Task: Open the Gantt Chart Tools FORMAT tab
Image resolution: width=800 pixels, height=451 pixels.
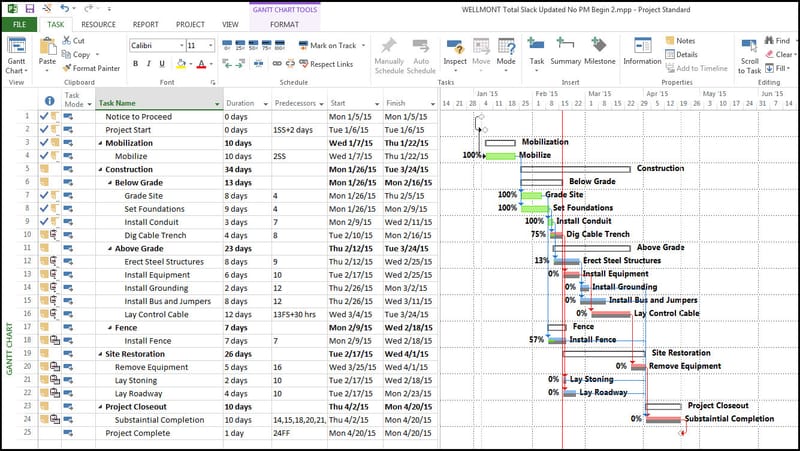Action: (284, 23)
